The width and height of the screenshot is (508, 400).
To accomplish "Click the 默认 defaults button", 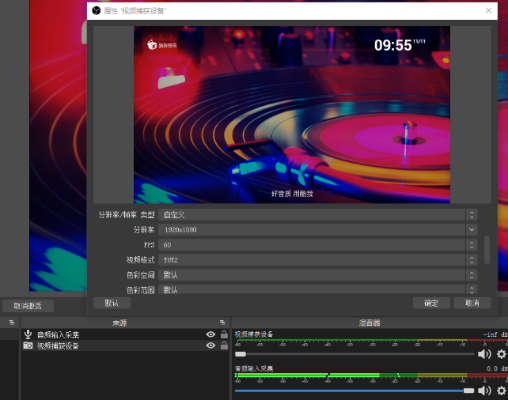I will (112, 303).
